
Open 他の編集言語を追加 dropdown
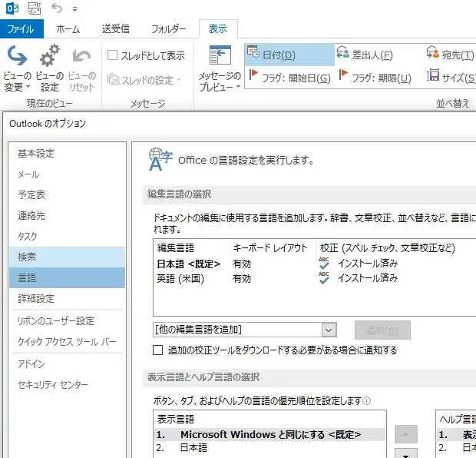[x=329, y=330]
